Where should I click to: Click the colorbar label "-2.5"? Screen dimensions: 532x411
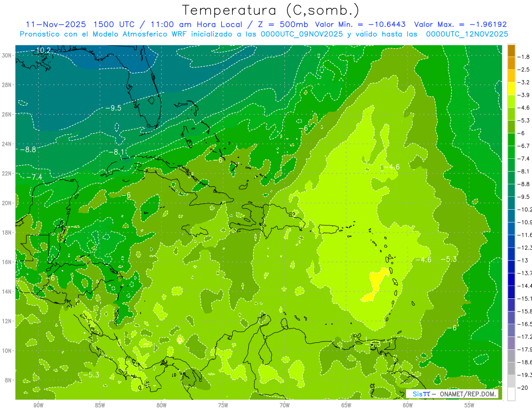click(524, 70)
